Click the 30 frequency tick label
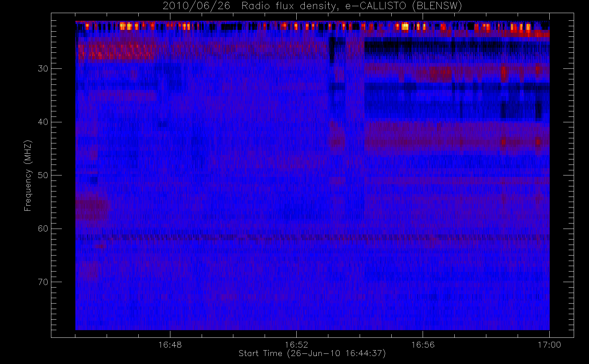 point(43,69)
